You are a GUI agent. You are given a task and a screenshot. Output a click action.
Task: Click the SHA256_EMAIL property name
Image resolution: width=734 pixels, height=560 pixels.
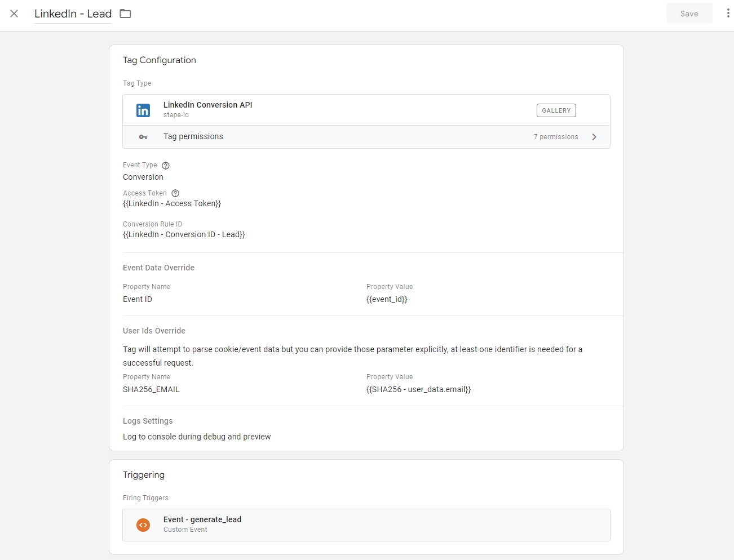coord(151,389)
